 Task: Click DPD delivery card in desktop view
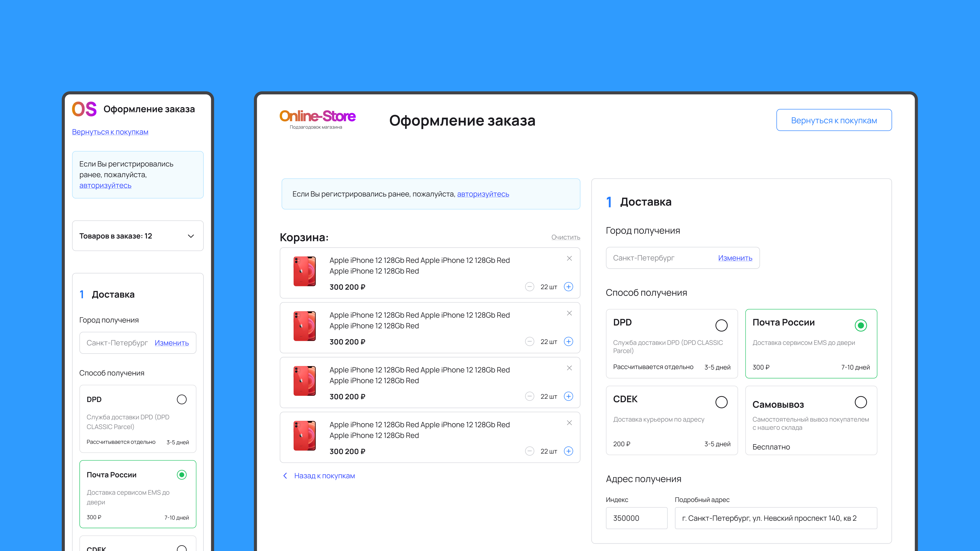pyautogui.click(x=671, y=344)
